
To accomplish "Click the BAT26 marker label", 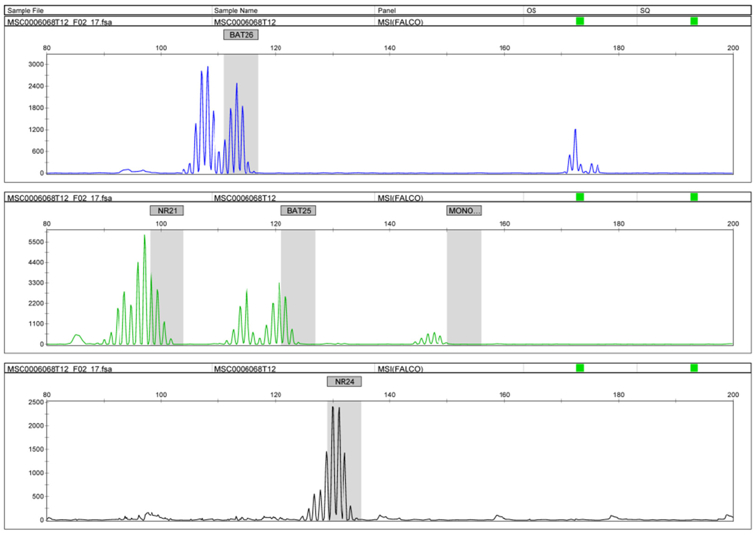I will click(241, 35).
